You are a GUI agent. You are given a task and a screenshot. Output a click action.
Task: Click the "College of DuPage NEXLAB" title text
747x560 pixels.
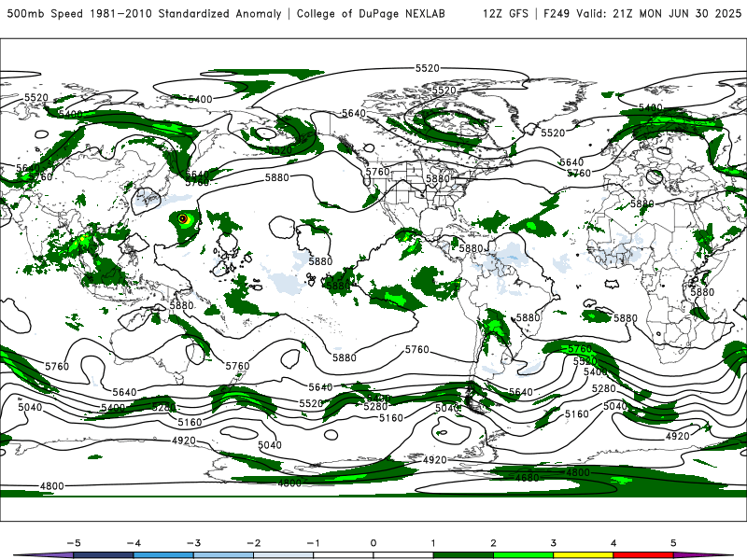[371, 13]
